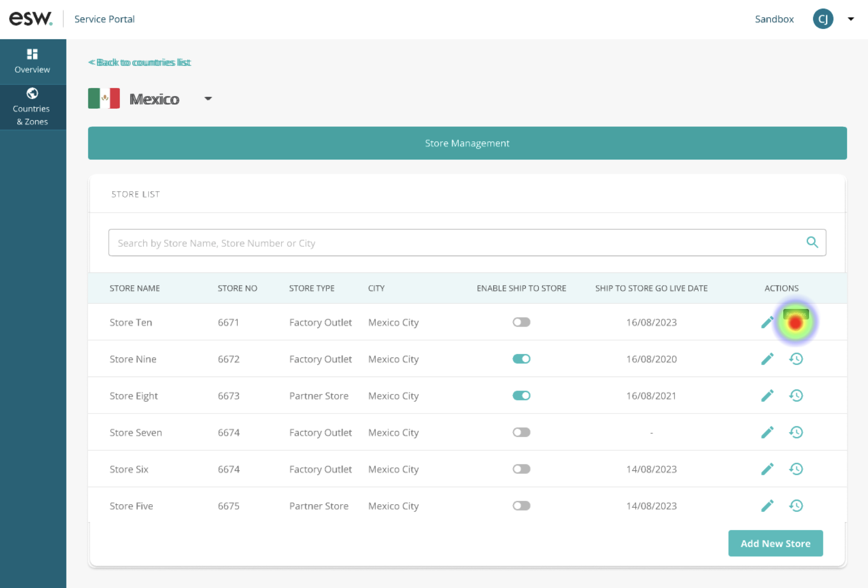
Task: Open the account menu arrow beside CJ
Action: (x=851, y=19)
